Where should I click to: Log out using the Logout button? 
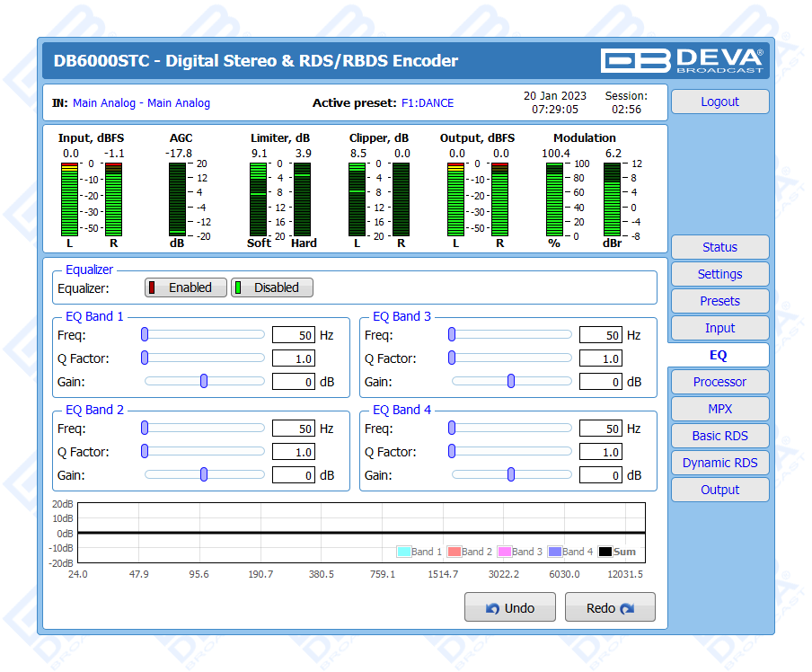[x=719, y=102]
